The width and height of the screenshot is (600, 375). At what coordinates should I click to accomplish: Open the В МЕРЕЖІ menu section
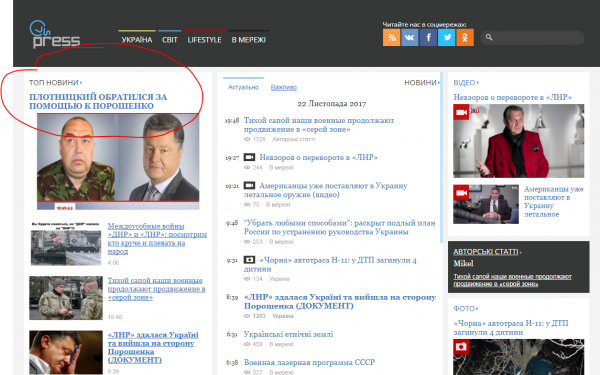coord(248,40)
